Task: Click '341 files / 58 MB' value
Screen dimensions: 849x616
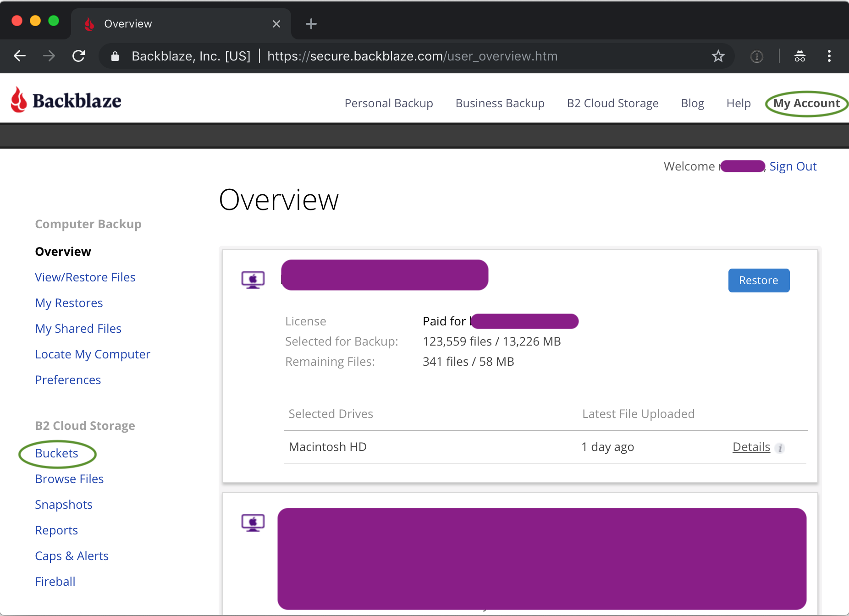Action: coord(468,361)
